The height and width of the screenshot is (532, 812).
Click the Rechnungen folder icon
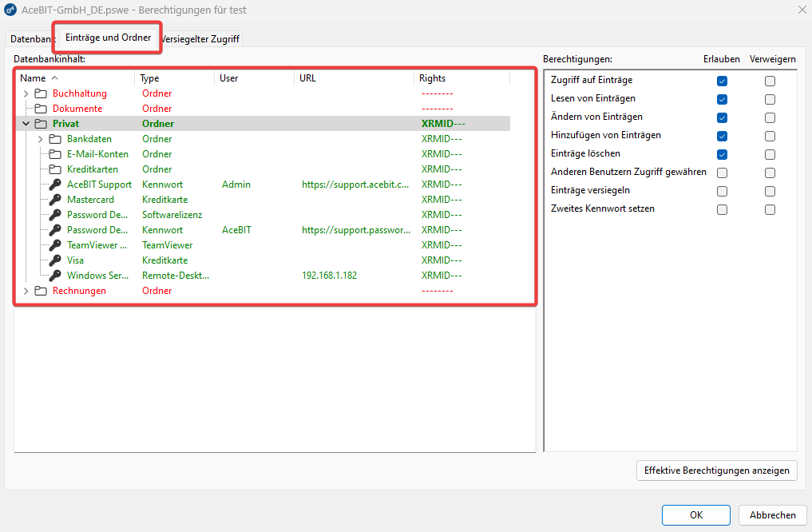coord(41,291)
